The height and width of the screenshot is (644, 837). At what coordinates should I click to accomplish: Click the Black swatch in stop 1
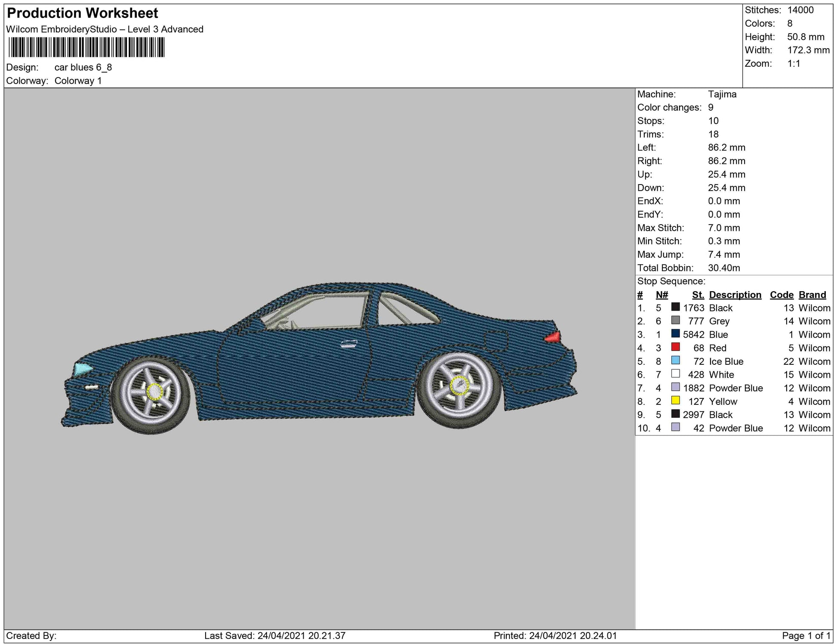click(x=675, y=307)
